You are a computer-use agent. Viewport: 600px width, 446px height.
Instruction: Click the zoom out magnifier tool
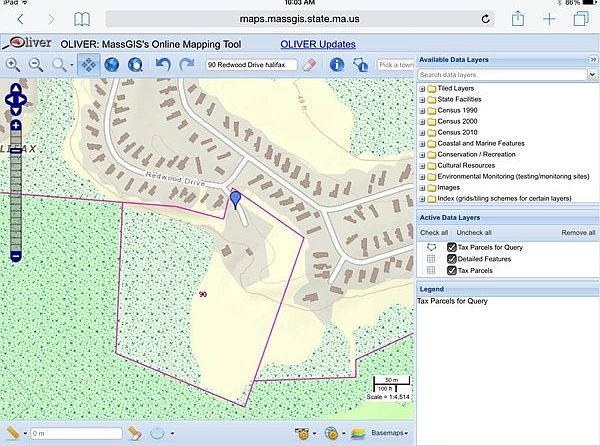[x=35, y=65]
